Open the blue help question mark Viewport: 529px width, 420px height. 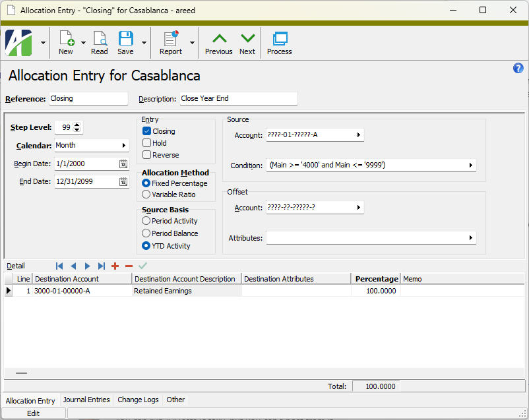518,69
